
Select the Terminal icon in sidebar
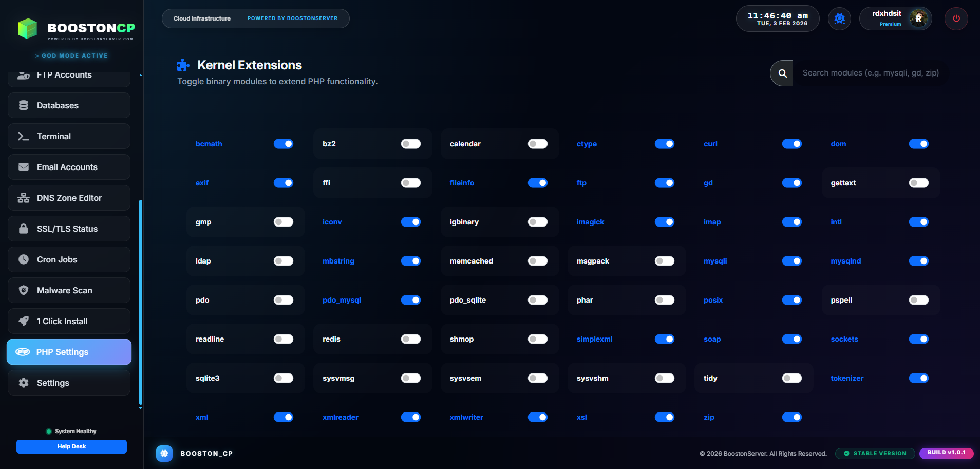click(23, 136)
